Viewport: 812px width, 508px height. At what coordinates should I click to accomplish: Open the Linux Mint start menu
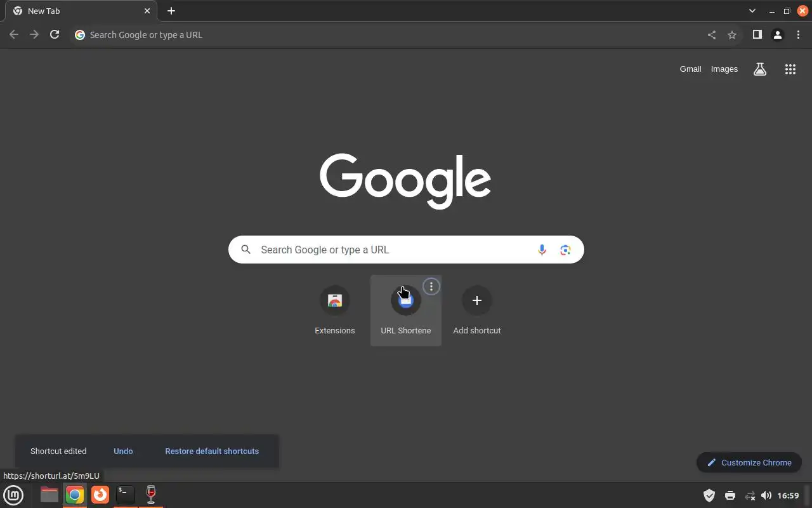(13, 495)
